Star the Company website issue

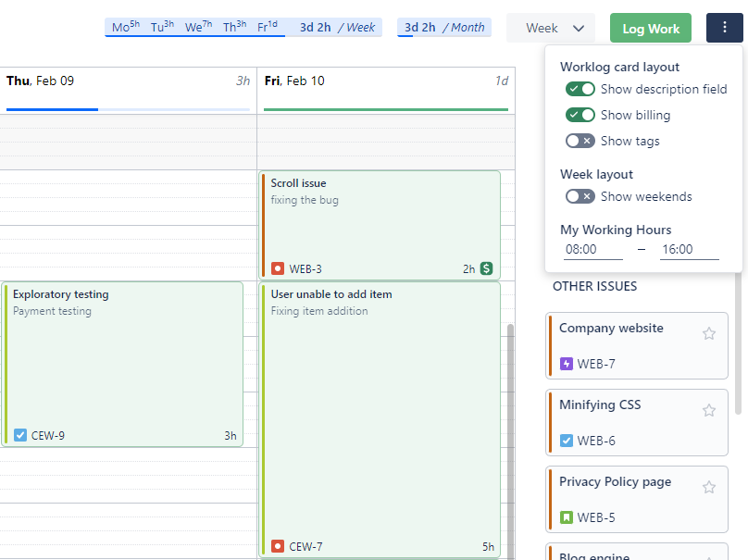coord(709,333)
